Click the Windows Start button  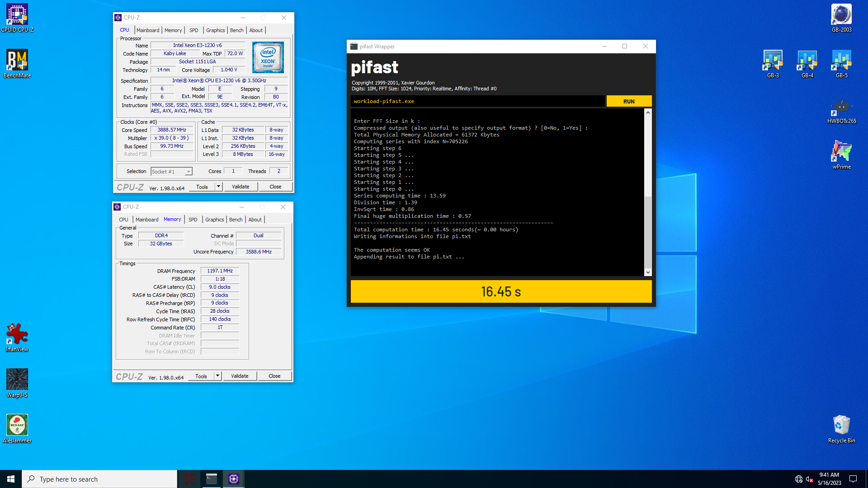(11, 479)
